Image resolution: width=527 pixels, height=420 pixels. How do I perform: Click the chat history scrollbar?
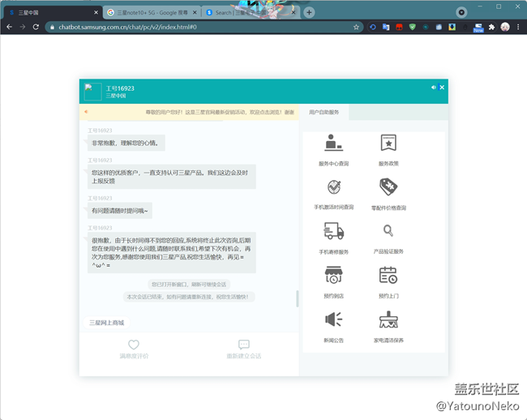tap(297, 298)
